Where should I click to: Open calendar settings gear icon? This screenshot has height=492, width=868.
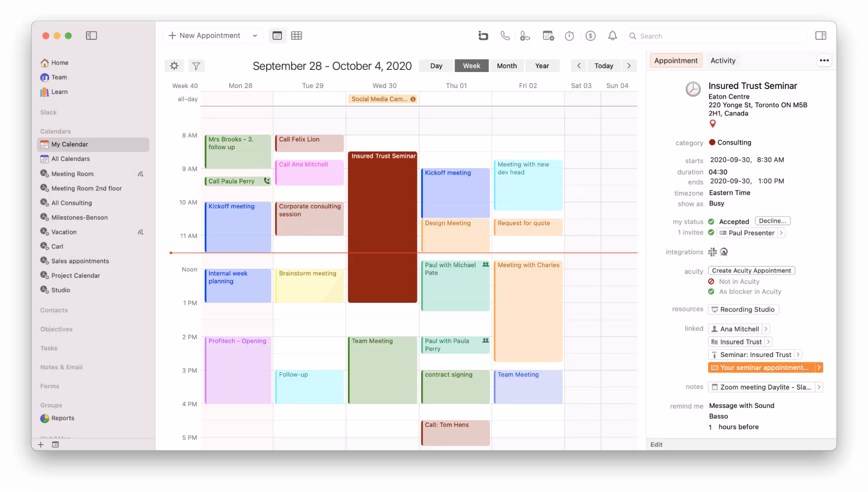click(174, 66)
